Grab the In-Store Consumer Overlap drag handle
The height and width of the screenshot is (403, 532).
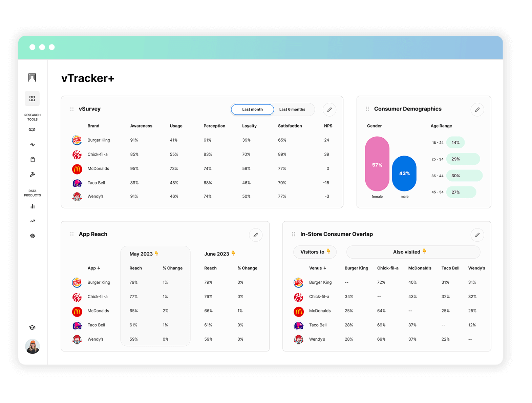(293, 234)
